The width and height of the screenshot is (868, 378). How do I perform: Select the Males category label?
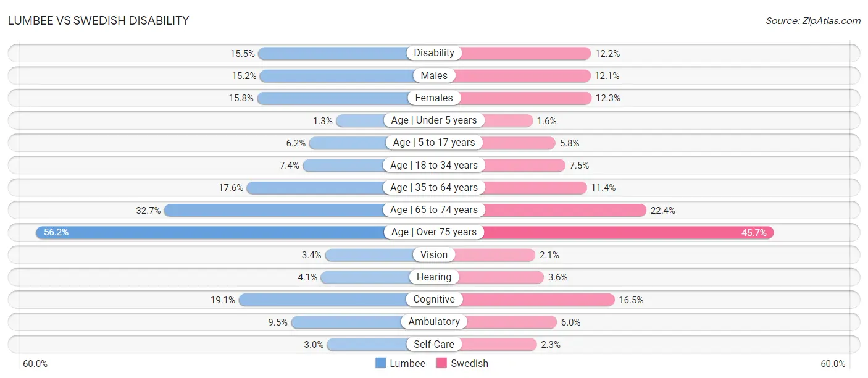(x=434, y=75)
